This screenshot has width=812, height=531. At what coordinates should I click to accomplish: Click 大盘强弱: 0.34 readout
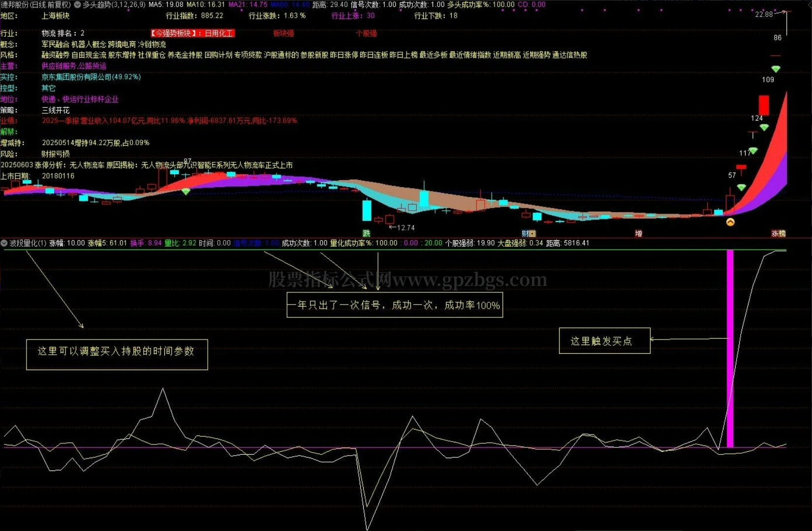click(x=520, y=243)
